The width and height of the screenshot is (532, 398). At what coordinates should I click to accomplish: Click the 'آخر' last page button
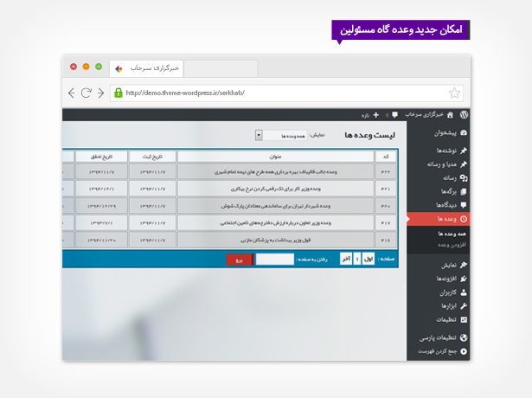click(346, 259)
